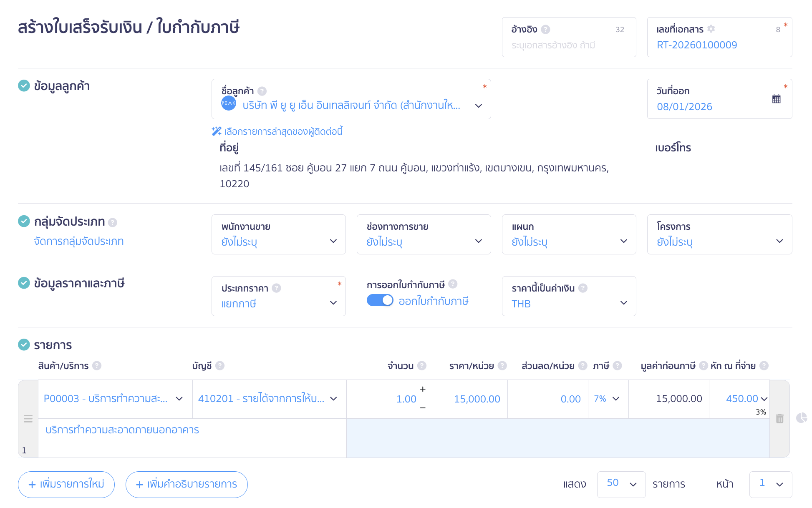Toggle the ออกใบกำกับภาษี switch off
812x508 pixels.
pos(380,300)
